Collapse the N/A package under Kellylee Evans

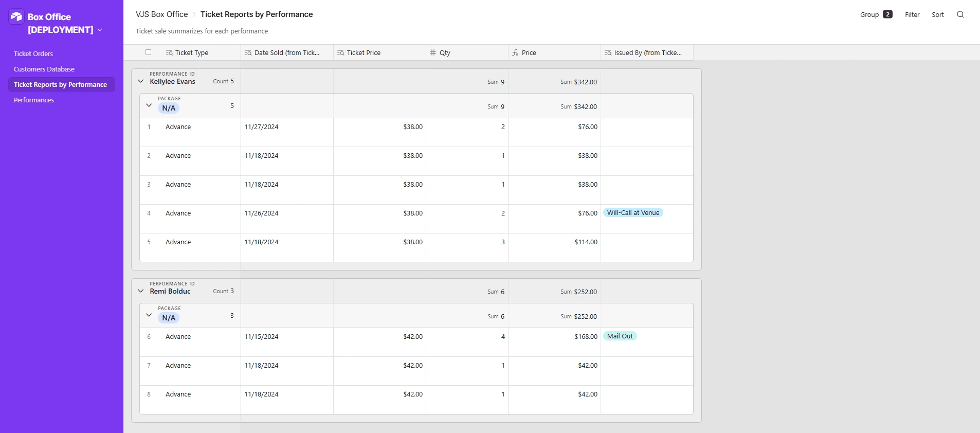coord(149,105)
